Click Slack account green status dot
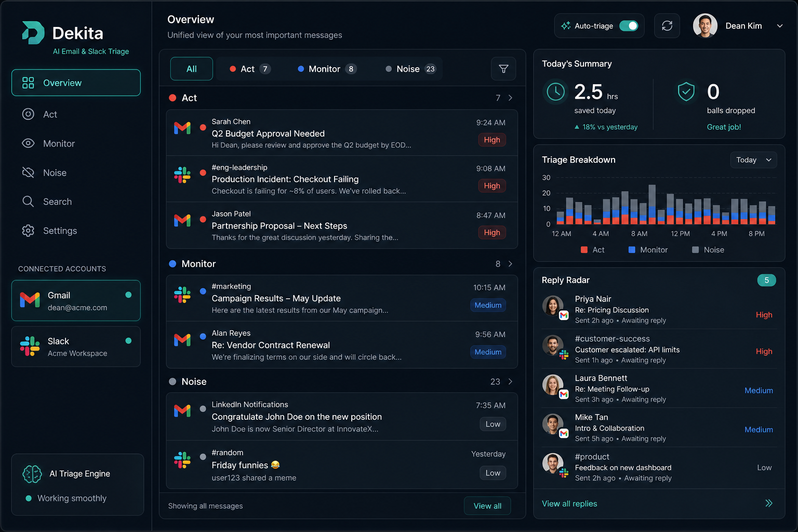 click(128, 341)
